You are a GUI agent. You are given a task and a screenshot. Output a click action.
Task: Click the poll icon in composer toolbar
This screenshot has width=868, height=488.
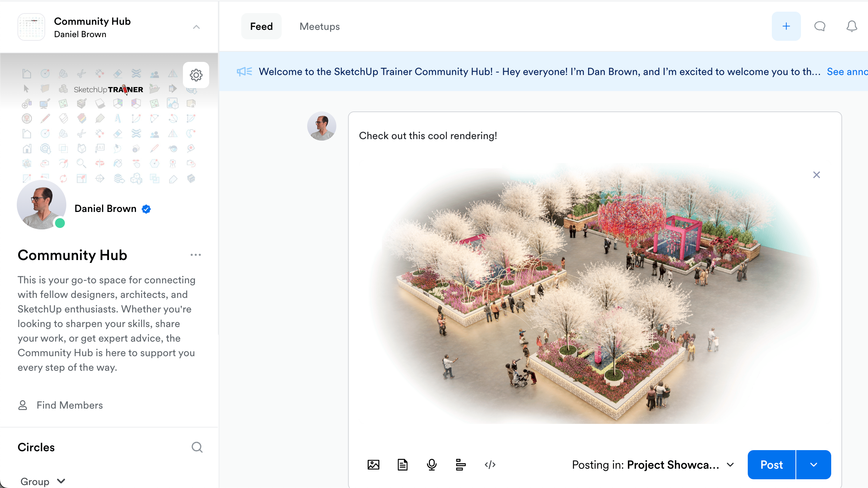461,465
